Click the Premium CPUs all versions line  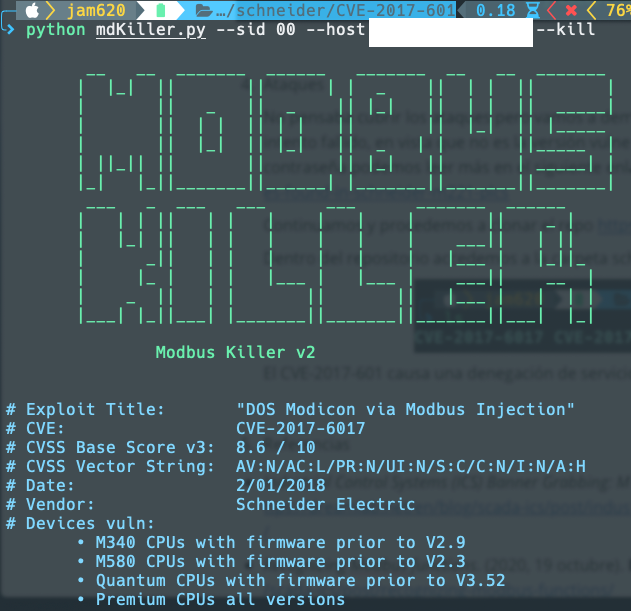tap(211, 599)
